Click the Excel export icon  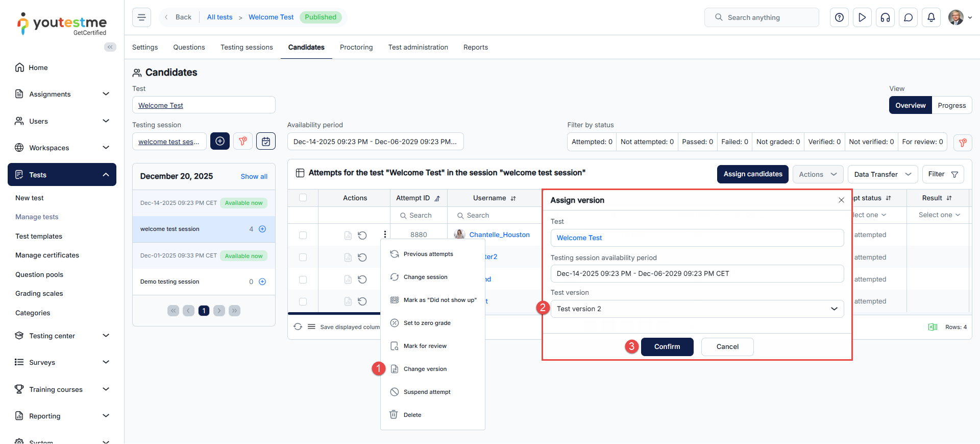(x=933, y=327)
